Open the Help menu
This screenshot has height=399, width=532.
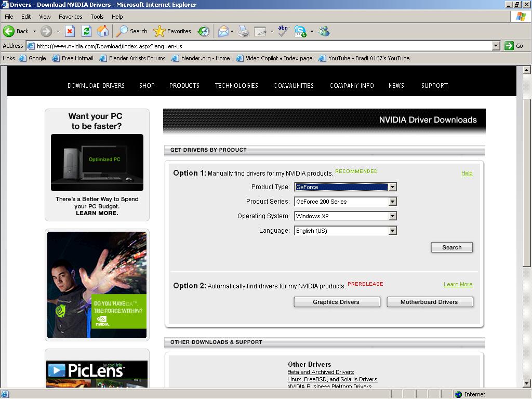click(x=117, y=17)
